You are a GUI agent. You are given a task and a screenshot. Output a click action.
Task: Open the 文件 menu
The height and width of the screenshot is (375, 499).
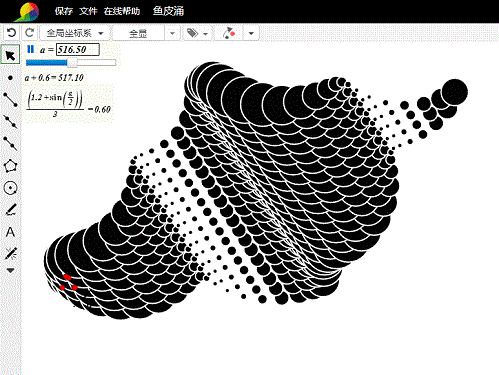pyautogui.click(x=88, y=11)
